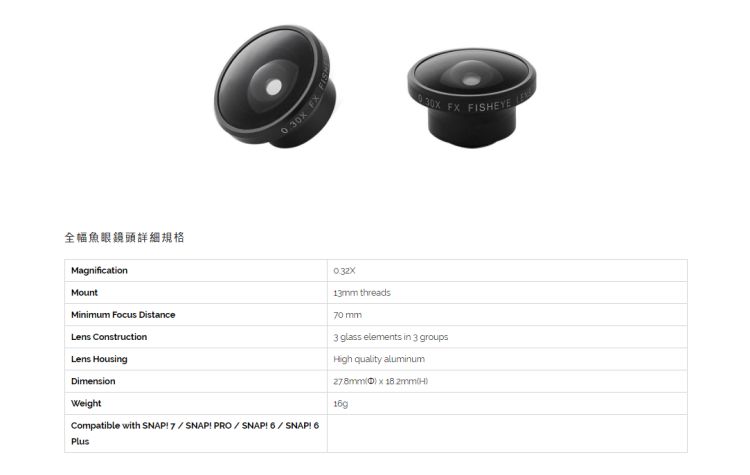Screen dimensions: 750x475
Task: Click the 27.8mm x 18.2mm dimension value
Action: coord(381,381)
